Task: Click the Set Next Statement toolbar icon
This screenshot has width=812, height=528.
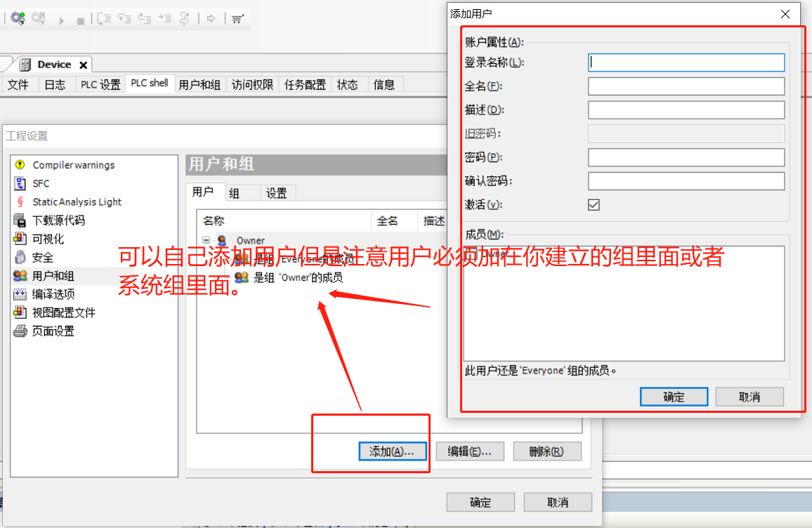Action: [x=184, y=19]
